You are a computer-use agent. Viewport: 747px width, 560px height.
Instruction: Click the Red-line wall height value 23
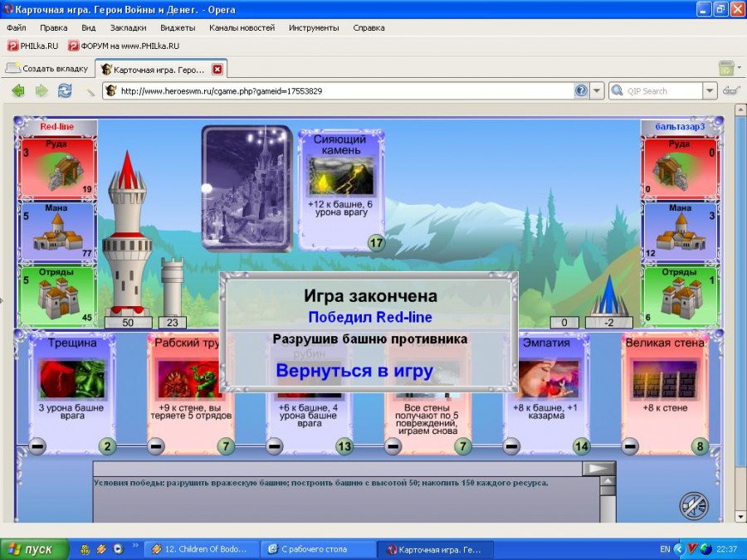pyautogui.click(x=173, y=323)
